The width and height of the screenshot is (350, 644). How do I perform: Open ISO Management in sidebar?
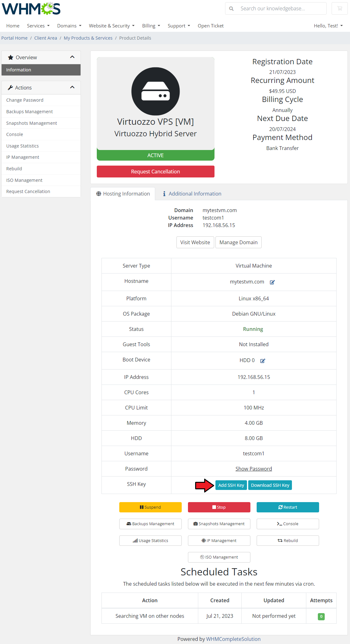point(41,180)
